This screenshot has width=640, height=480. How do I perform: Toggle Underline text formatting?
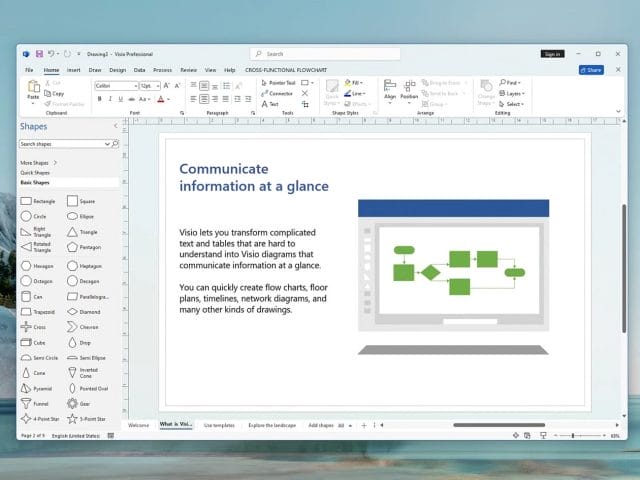pyautogui.click(x=120, y=99)
